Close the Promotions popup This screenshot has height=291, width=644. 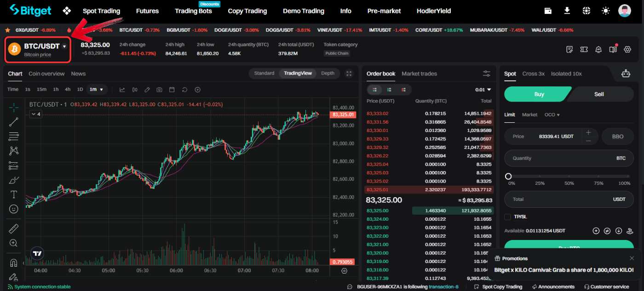632,258
